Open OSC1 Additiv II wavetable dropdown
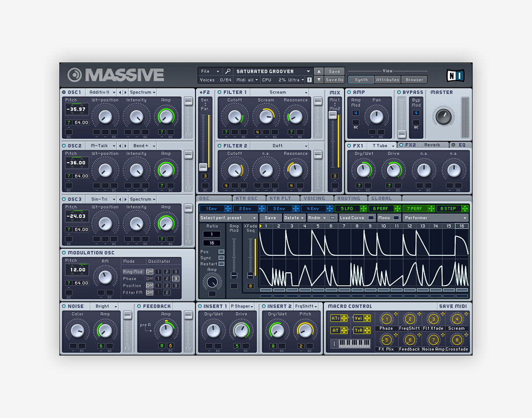 (101, 92)
